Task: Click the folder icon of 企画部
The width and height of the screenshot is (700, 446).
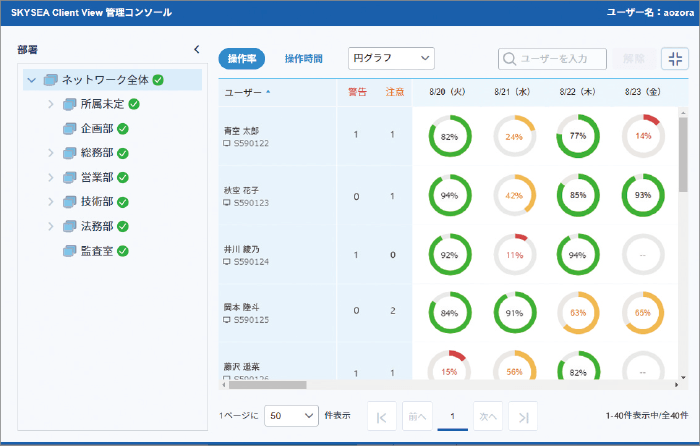Action: tap(69, 129)
